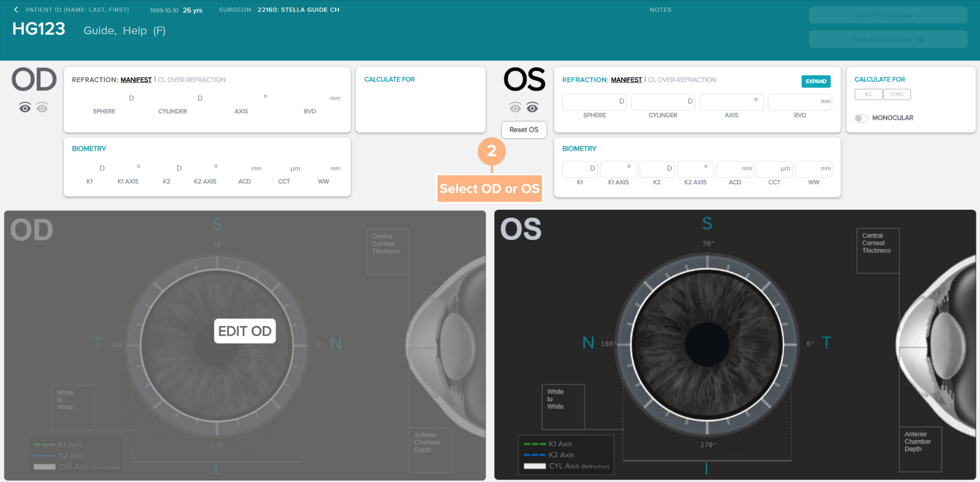Focus the OS K1 biometry field
The width and height of the screenshot is (980, 482).
(580, 169)
